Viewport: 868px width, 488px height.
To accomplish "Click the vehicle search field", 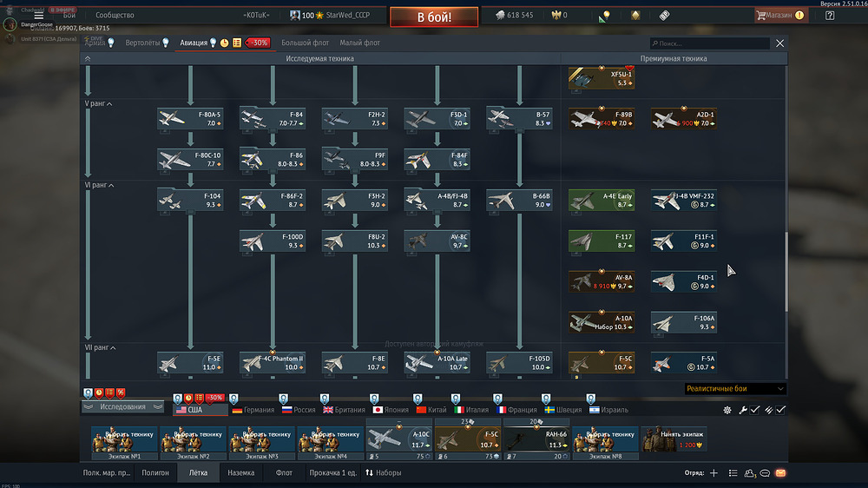I will (712, 43).
